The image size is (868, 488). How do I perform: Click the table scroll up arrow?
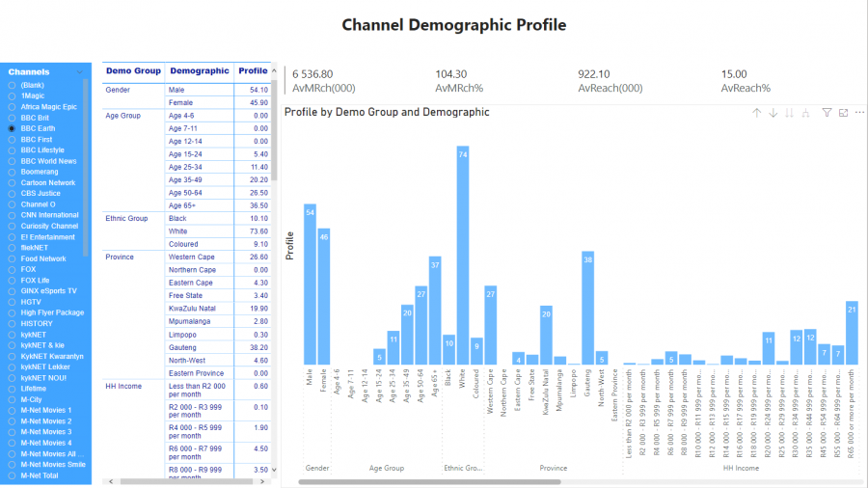point(274,70)
